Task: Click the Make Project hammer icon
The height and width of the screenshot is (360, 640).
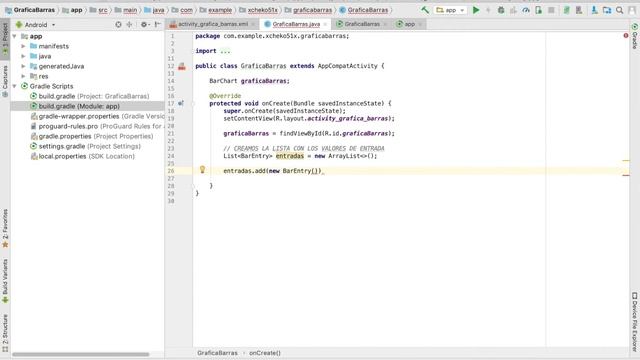Action: coord(425,10)
